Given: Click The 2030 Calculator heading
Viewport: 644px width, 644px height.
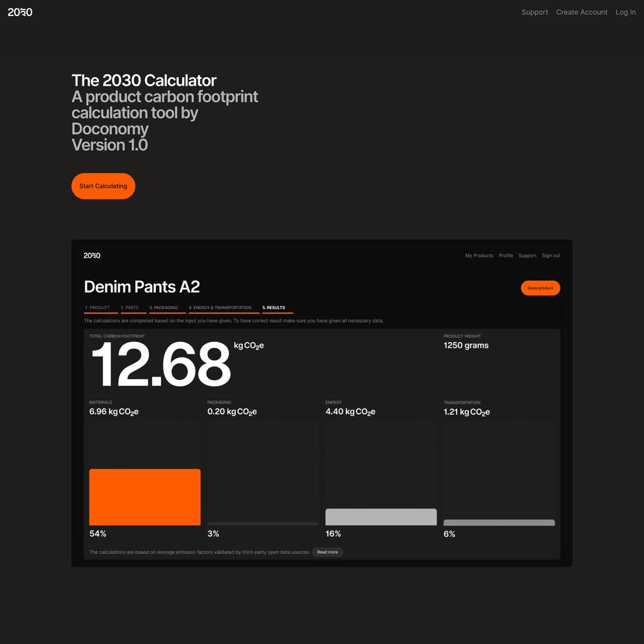Looking at the screenshot, I should point(144,80).
